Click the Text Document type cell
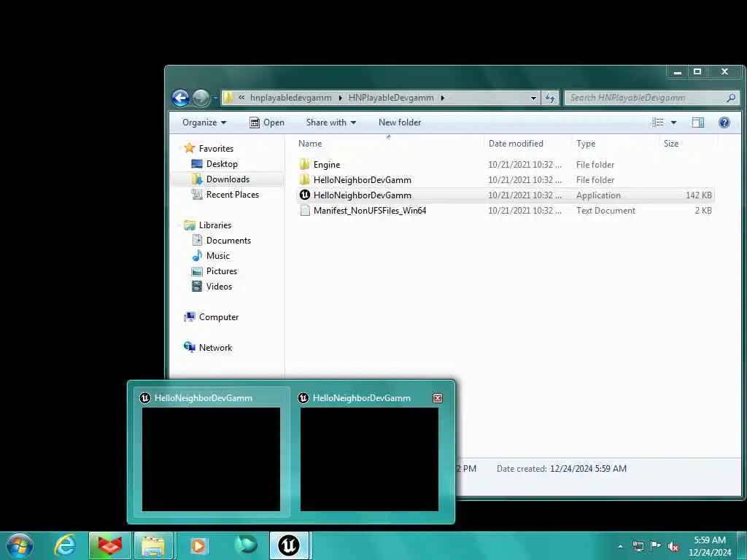This screenshot has height=560, width=747. click(605, 211)
